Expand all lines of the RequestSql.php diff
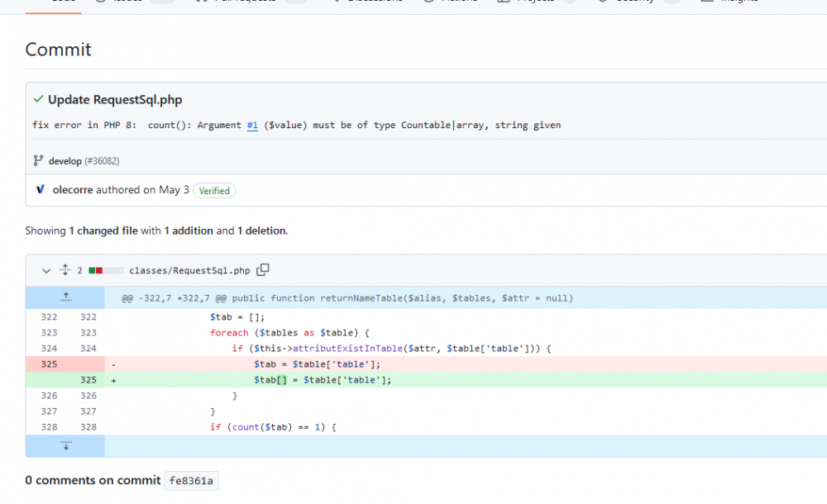 [x=65, y=270]
